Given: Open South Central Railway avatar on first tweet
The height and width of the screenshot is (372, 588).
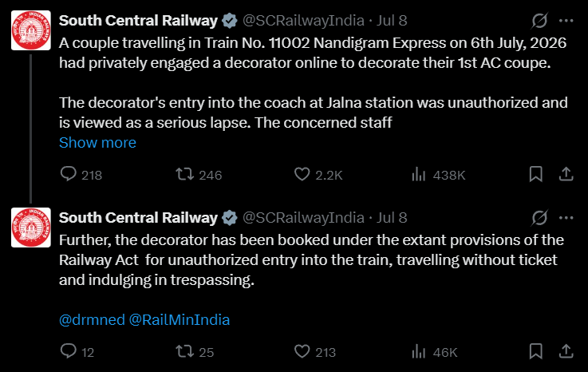Looking at the screenshot, I should [31, 30].
